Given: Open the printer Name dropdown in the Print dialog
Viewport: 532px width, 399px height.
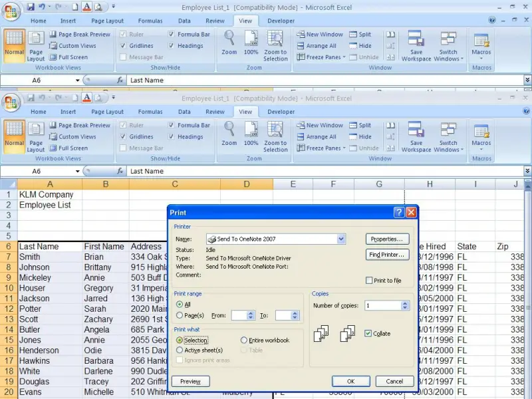Looking at the screenshot, I should [x=341, y=239].
